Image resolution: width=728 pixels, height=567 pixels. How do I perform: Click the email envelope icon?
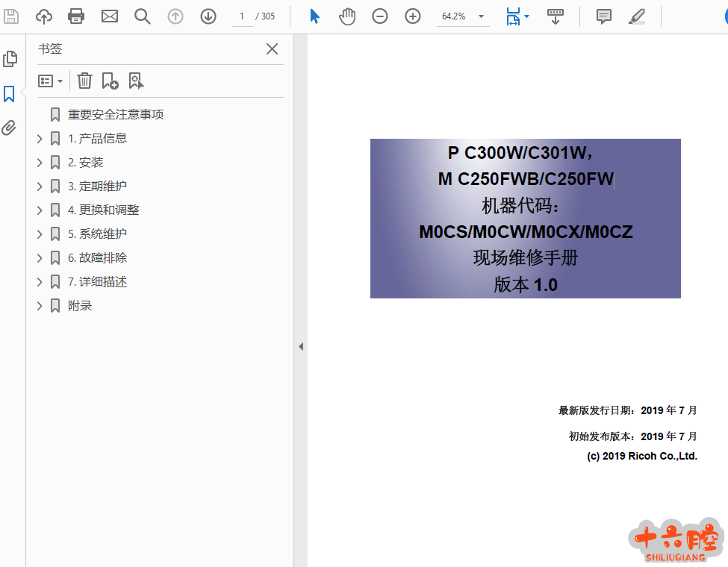110,16
